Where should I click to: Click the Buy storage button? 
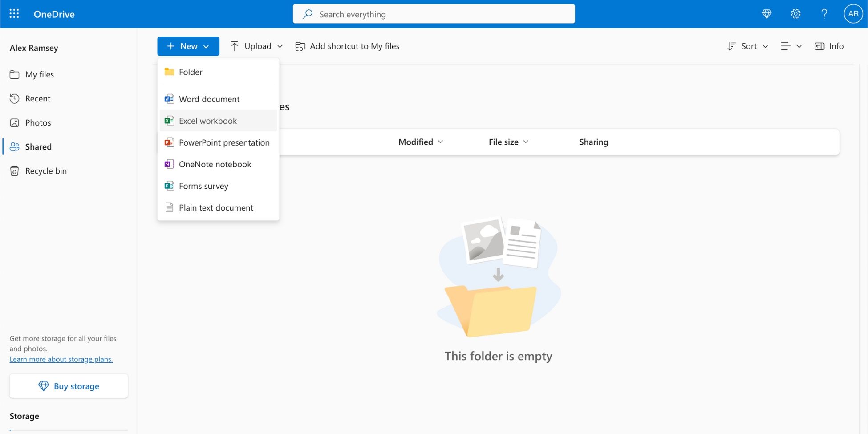[69, 386]
